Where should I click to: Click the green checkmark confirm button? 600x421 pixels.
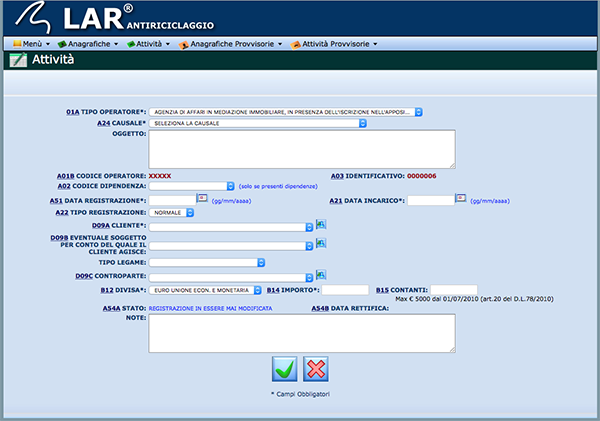click(285, 368)
